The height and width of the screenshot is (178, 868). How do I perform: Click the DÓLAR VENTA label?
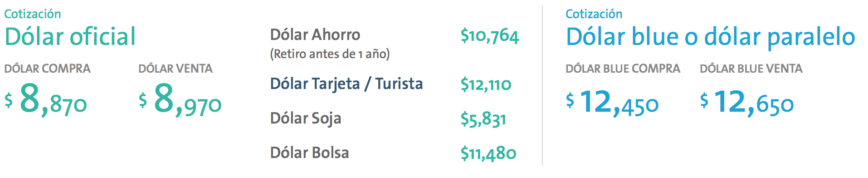(x=176, y=69)
